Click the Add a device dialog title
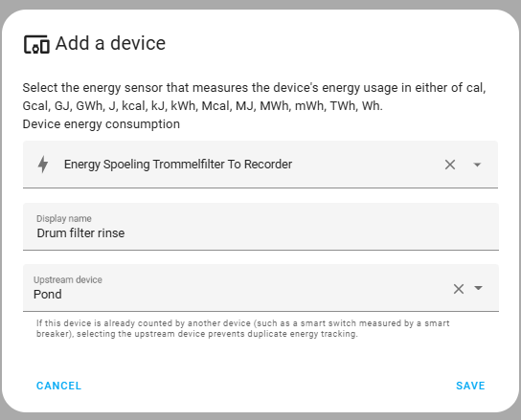Image resolution: width=521 pixels, height=420 pixels. (x=110, y=43)
